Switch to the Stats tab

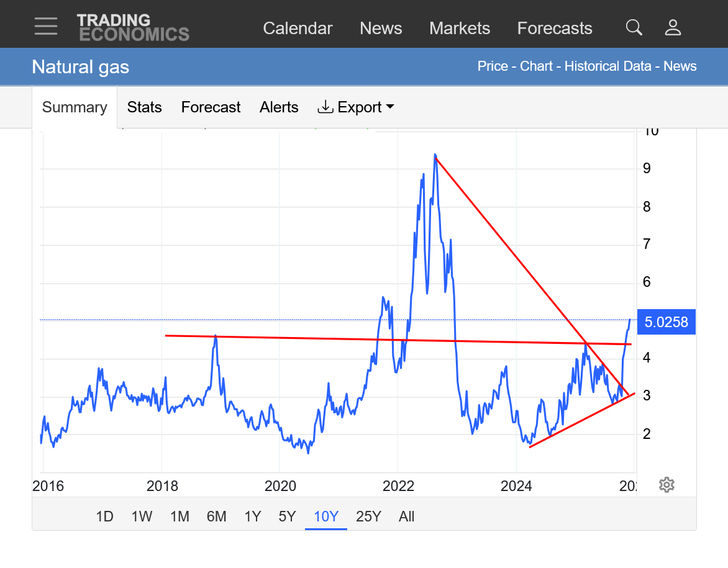[144, 107]
